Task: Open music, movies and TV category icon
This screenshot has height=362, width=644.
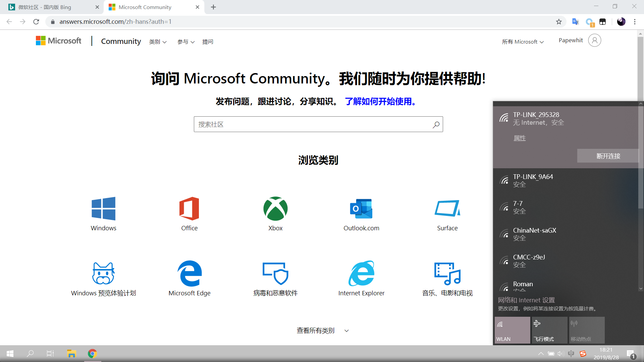Action: [447, 273]
